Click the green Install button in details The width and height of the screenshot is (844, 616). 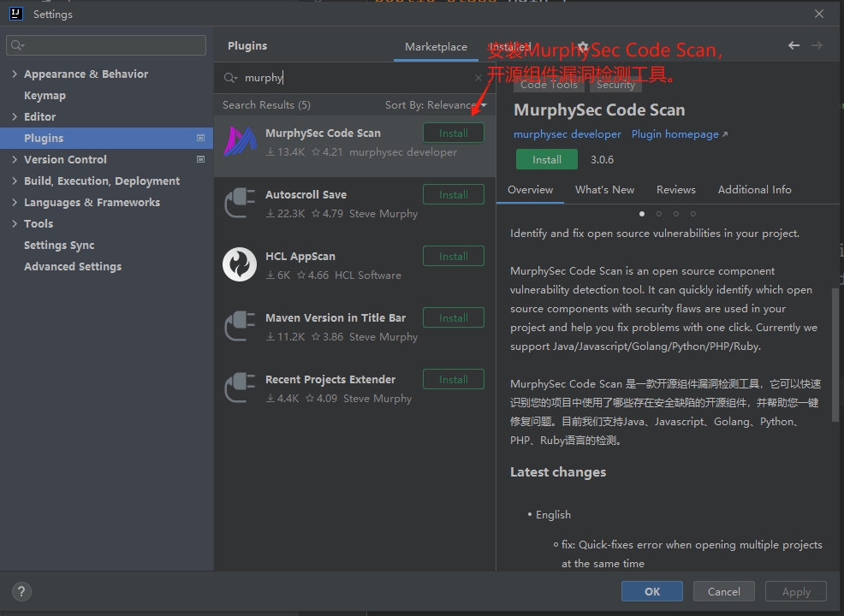coord(547,160)
